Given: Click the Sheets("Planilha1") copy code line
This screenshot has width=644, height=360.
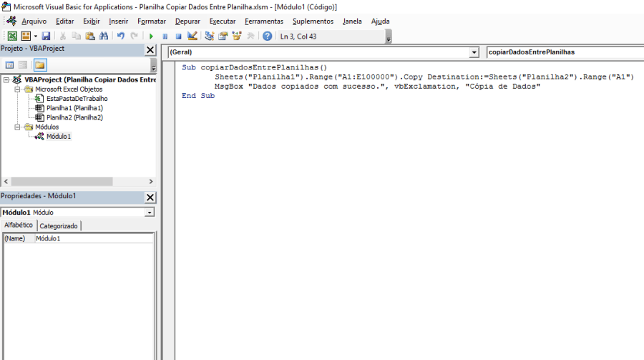Looking at the screenshot, I should tap(424, 77).
